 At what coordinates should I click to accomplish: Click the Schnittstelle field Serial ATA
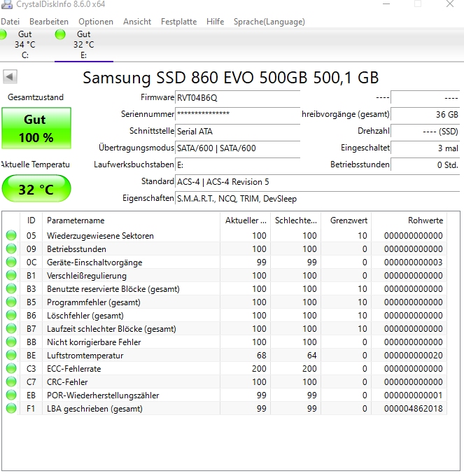238,132
